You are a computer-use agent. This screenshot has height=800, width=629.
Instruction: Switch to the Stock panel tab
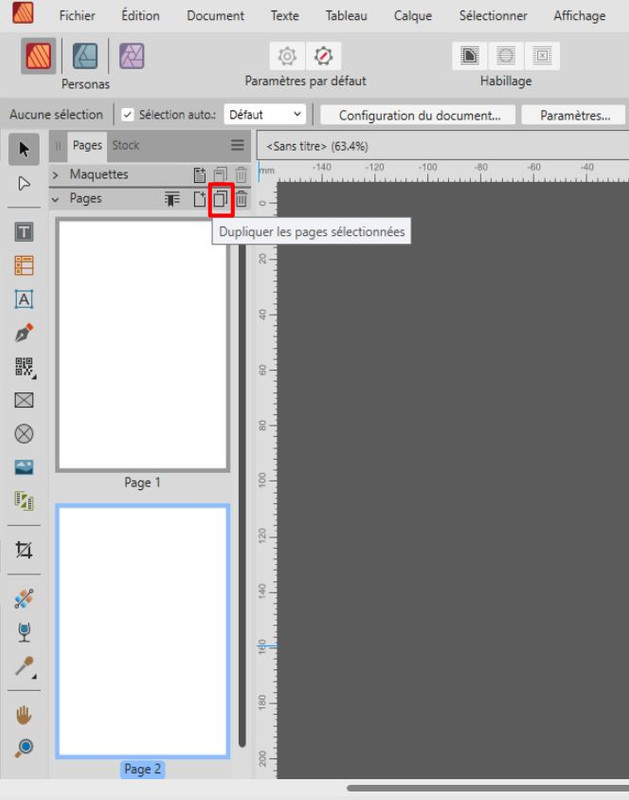click(126, 145)
